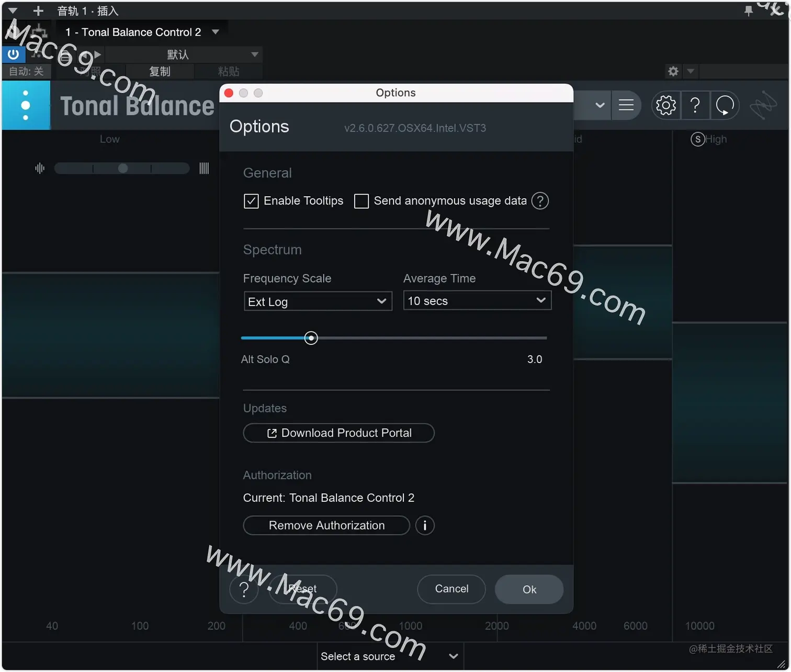Click Current: Tonal Balance Control 2 text
Viewport: 791px width, 672px height.
tap(329, 498)
